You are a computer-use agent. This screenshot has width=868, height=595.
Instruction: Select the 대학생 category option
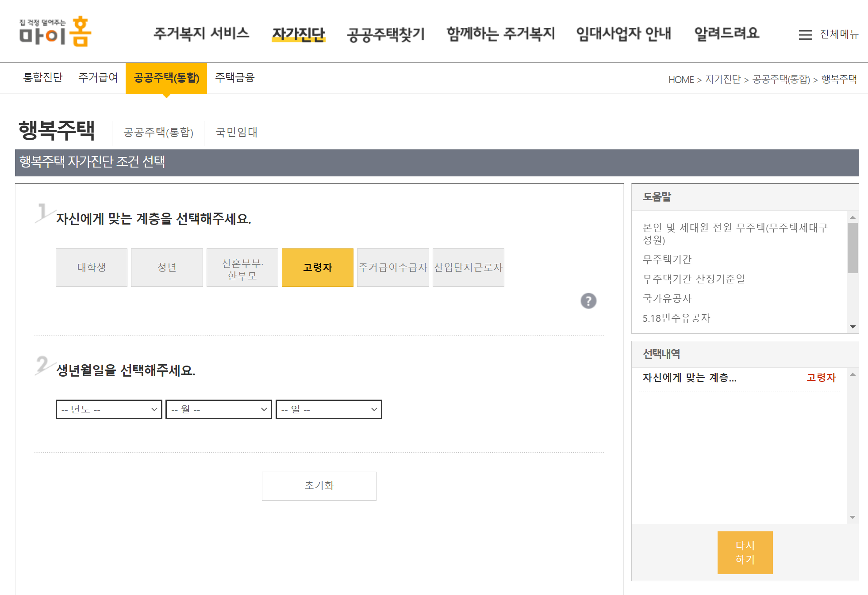tap(91, 267)
